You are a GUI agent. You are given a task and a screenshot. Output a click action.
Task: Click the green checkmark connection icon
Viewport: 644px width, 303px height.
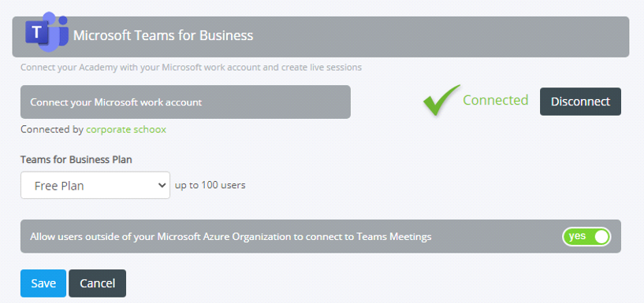point(442,100)
